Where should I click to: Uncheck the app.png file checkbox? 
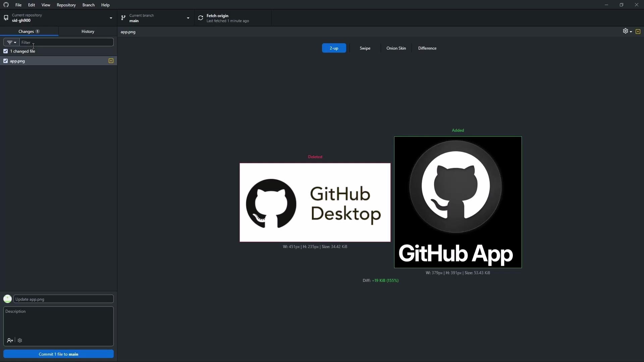5,61
